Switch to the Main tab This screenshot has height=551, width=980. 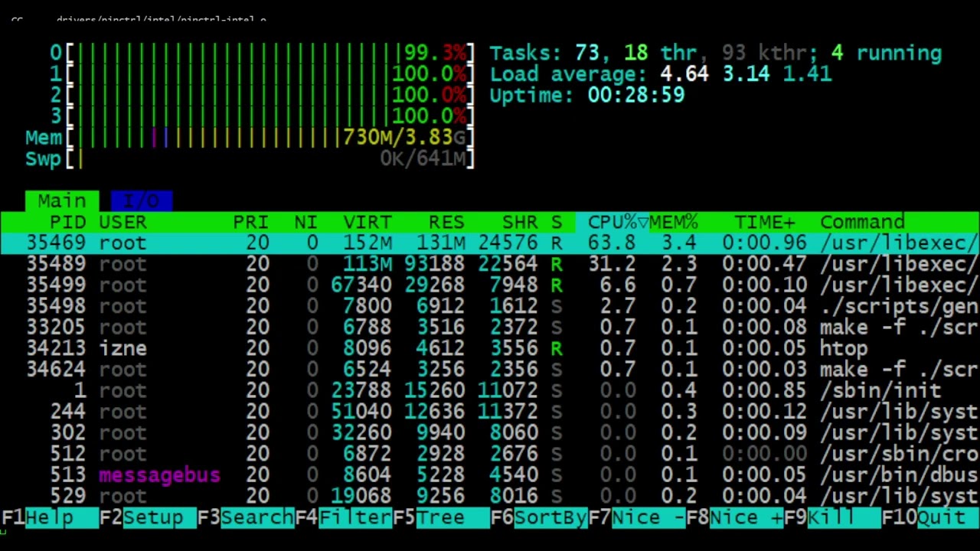click(61, 201)
